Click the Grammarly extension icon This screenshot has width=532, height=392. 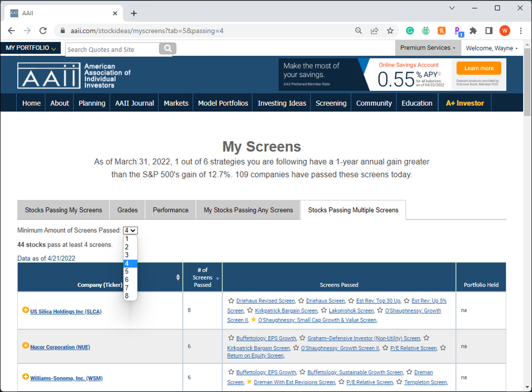(410, 31)
